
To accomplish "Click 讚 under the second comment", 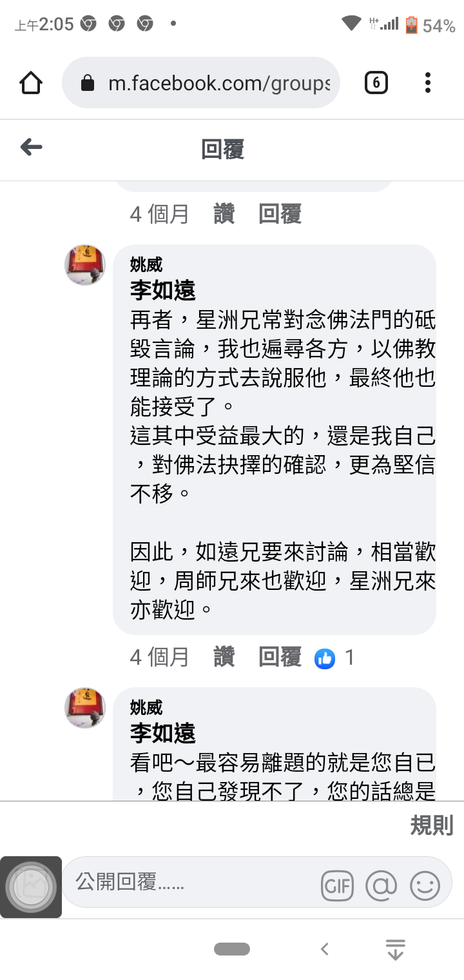I will (x=224, y=658).
